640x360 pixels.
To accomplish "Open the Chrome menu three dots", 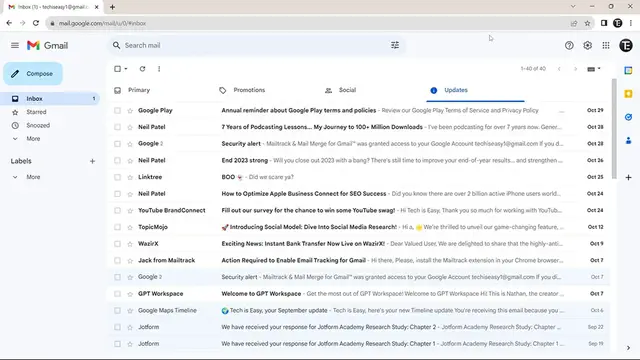I will (x=631, y=23).
